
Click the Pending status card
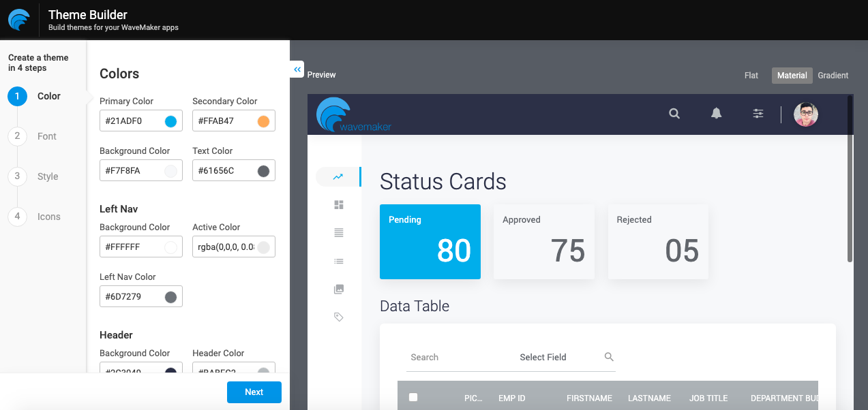coord(430,242)
